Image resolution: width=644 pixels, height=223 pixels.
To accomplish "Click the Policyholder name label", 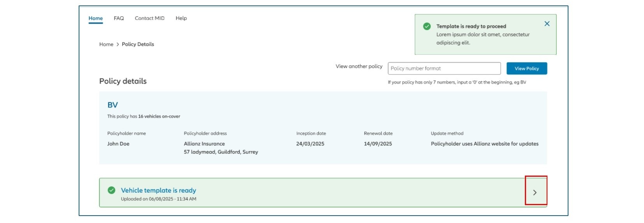I will pyautogui.click(x=127, y=133).
